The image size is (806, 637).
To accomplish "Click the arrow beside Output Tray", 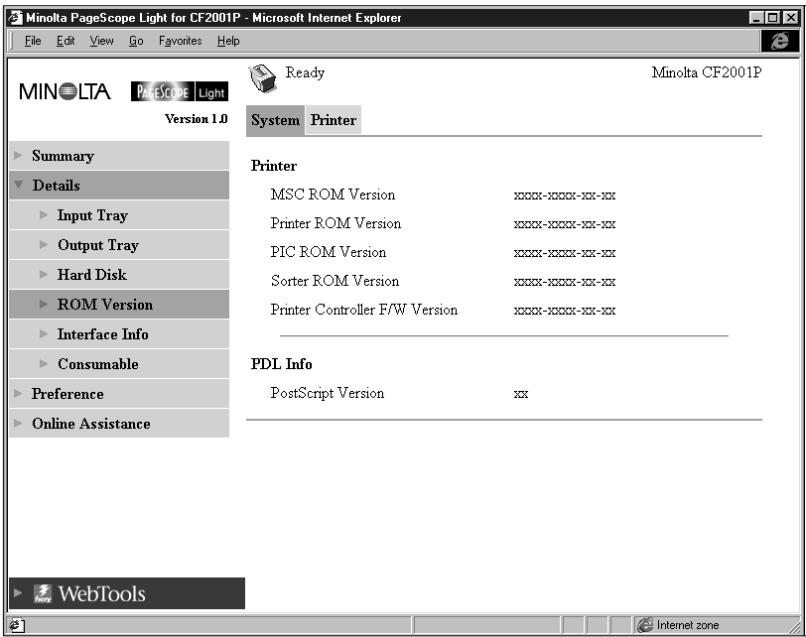I will pyautogui.click(x=43, y=245).
